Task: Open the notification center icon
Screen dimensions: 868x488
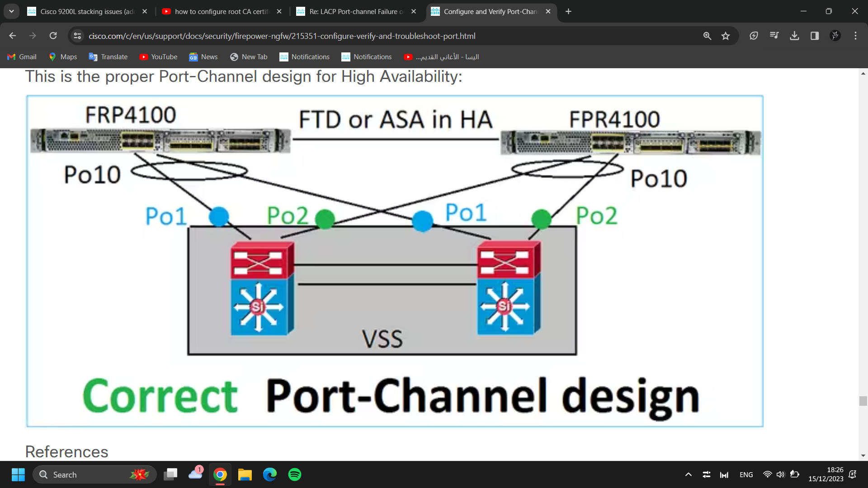Action: 853,474
